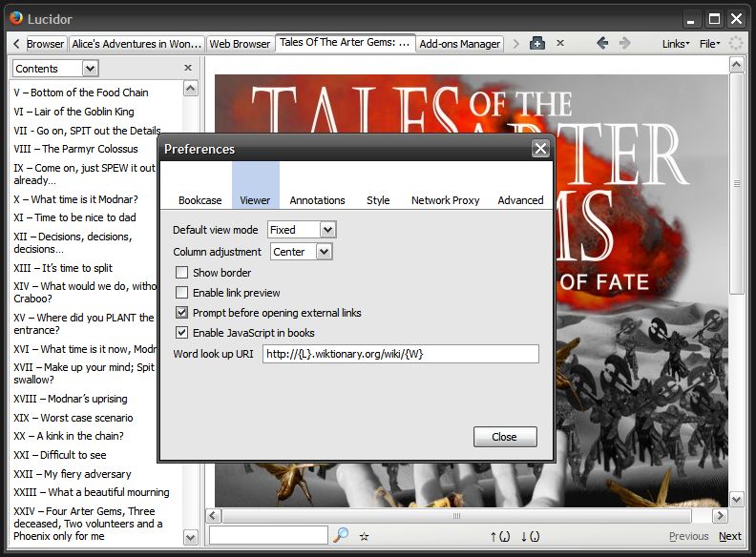Open chapter V – Bottom of the Food Chain
Viewport: 756px width, 557px height.
(81, 93)
